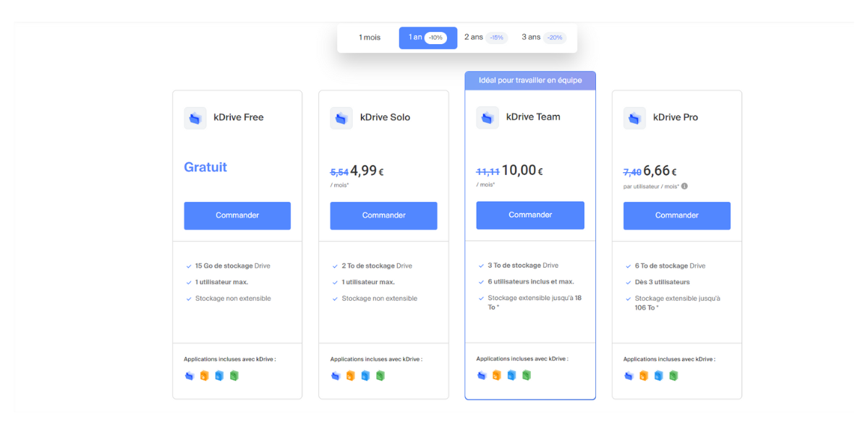868x434 pixels.
Task: Click "Stockage extensible jusqu'à 18 To" text
Action: click(535, 302)
